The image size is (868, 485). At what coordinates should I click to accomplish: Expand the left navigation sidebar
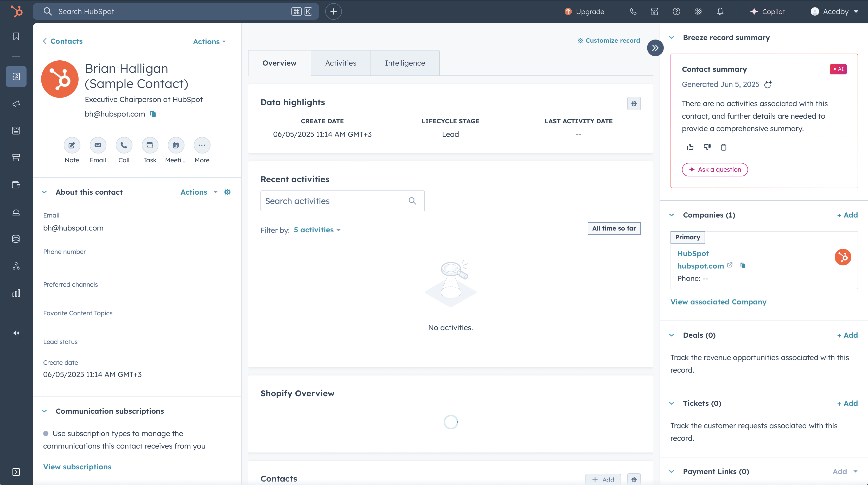(x=16, y=472)
